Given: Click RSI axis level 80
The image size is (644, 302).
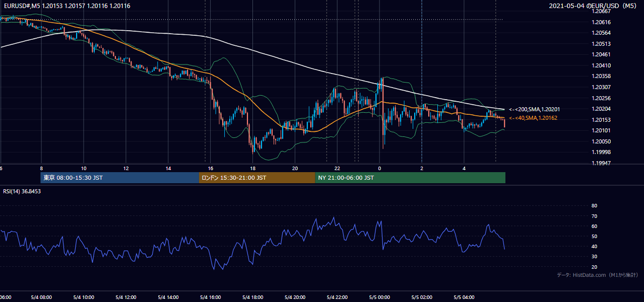Looking at the screenshot, I should point(594,206).
